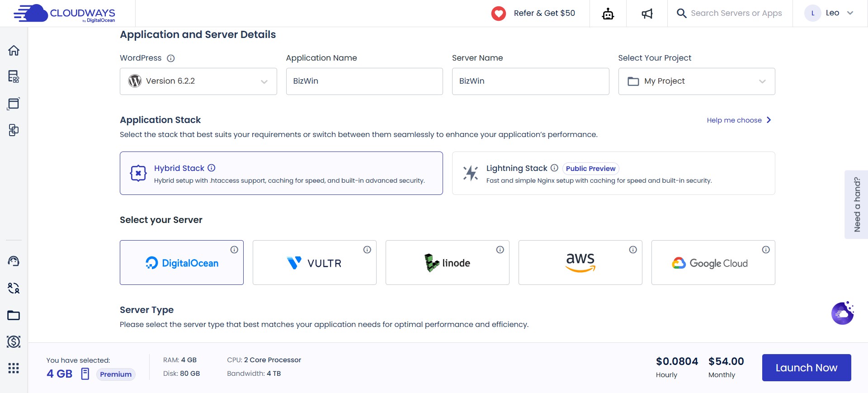Open the Help me choose link
This screenshot has height=393, width=868.
[x=739, y=120]
